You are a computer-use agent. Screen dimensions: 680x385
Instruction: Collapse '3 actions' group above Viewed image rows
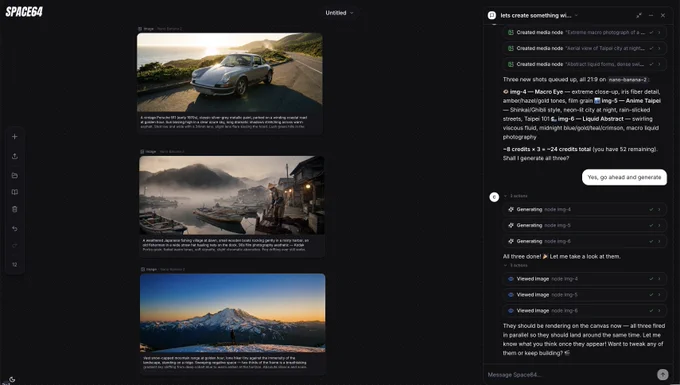pyautogui.click(x=516, y=265)
